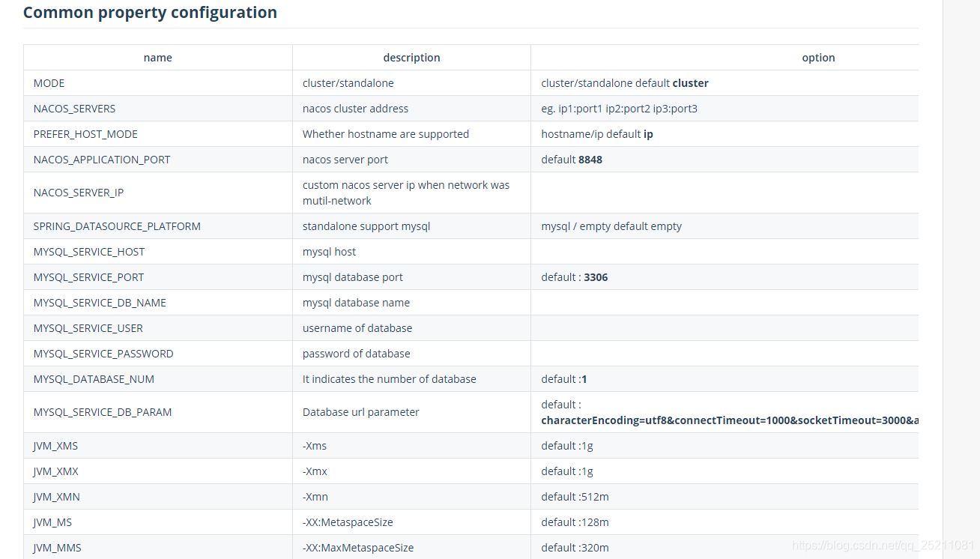Click the characterEncoding=utf8 parameter string
Viewport: 980px width, 559px height.
pyautogui.click(x=730, y=420)
